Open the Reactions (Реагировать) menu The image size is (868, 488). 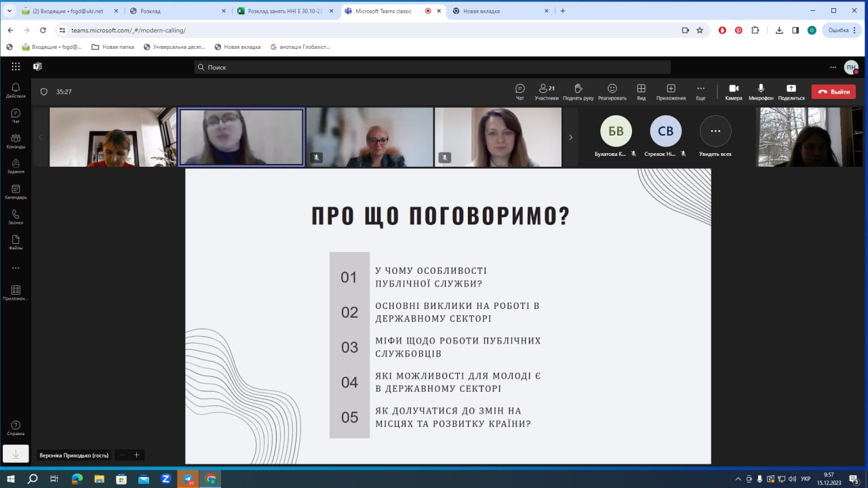point(612,91)
